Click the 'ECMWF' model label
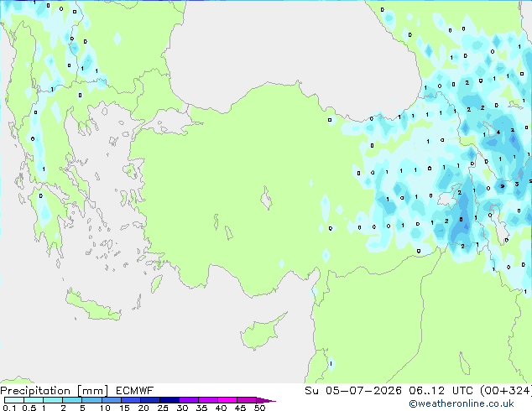Viewport: 532px width, 411px height. tap(135, 391)
